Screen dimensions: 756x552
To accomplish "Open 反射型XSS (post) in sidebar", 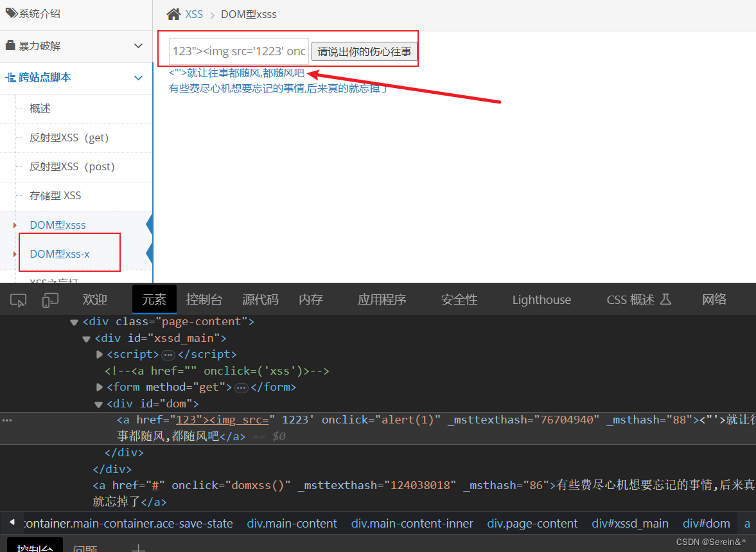I will (72, 167).
